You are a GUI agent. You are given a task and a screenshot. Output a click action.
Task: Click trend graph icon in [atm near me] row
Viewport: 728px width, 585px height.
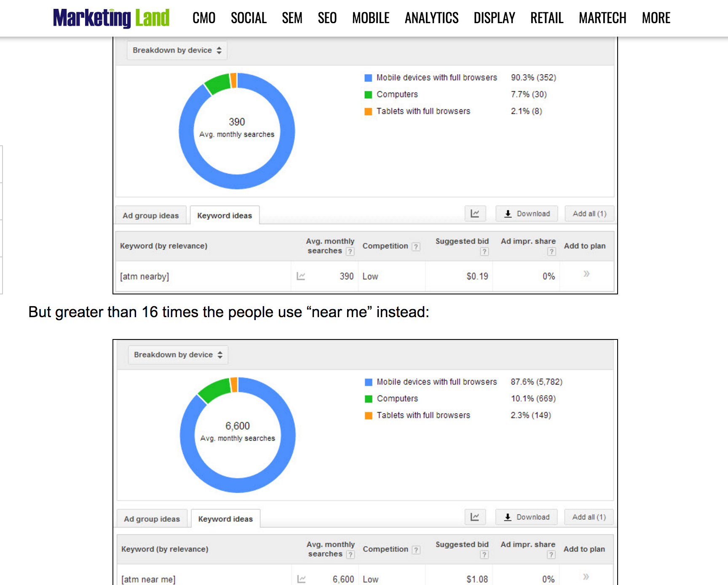tap(302, 579)
